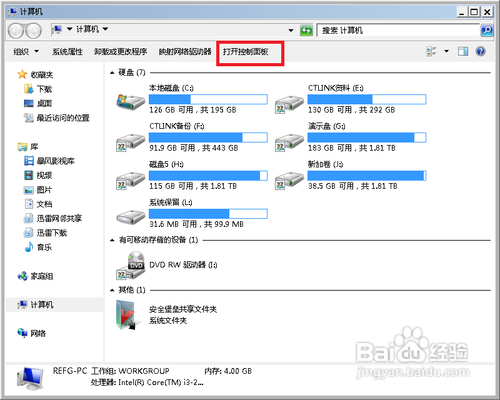This screenshot has height=400, width=500.
Task: Click 'WORKGROUP' workgroup text in details pane
Action: (x=144, y=371)
